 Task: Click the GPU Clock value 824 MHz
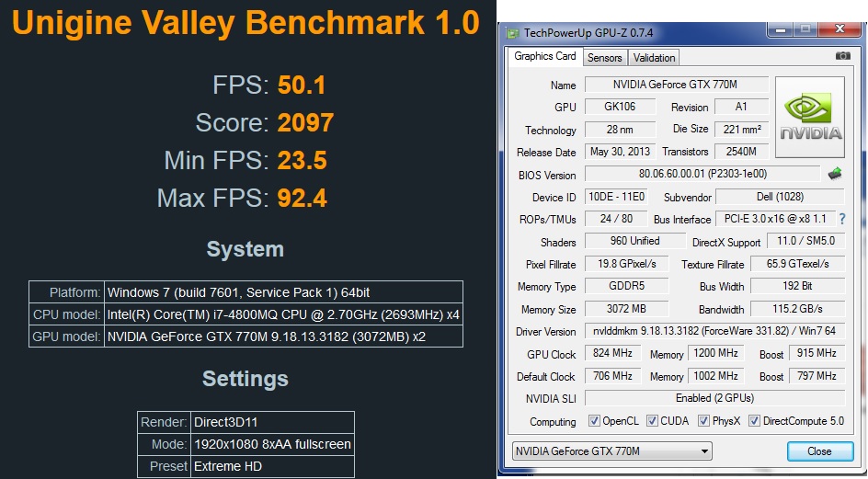click(612, 353)
